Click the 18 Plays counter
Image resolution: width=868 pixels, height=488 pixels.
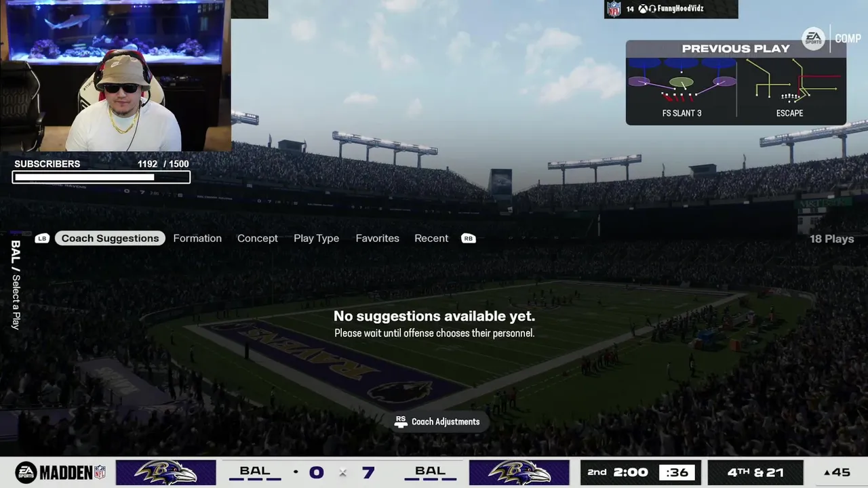coord(831,239)
